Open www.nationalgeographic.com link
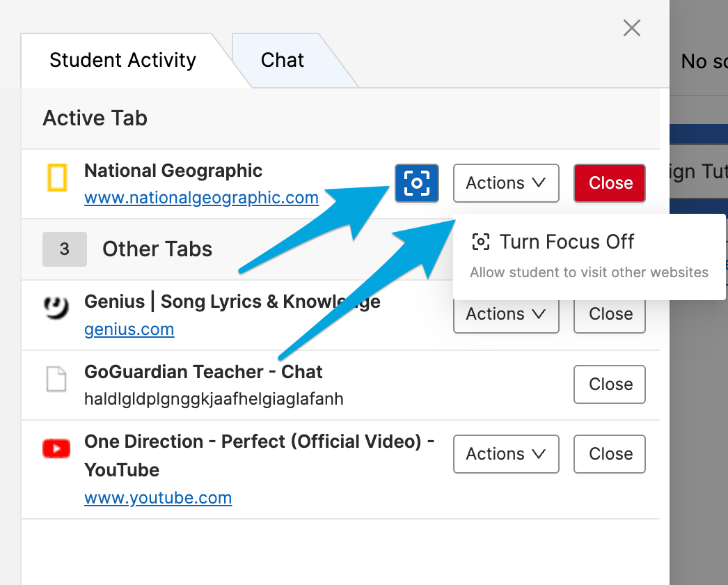 (202, 198)
